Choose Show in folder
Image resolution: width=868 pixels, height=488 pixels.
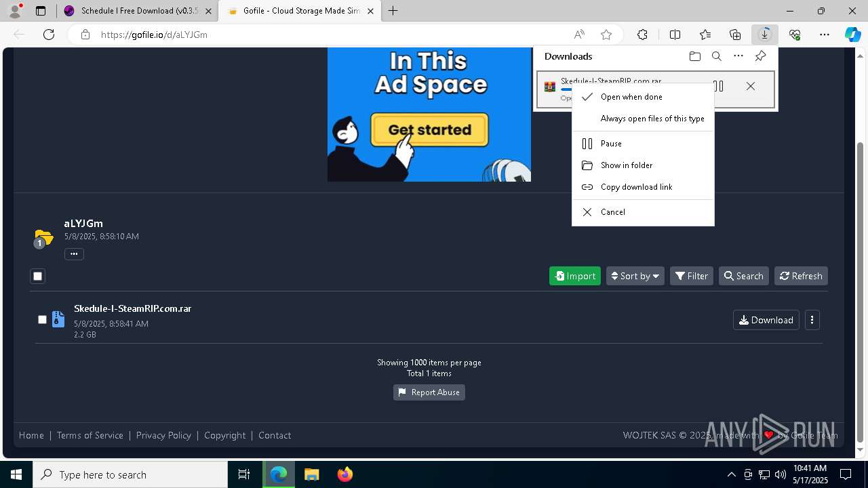click(x=643, y=165)
